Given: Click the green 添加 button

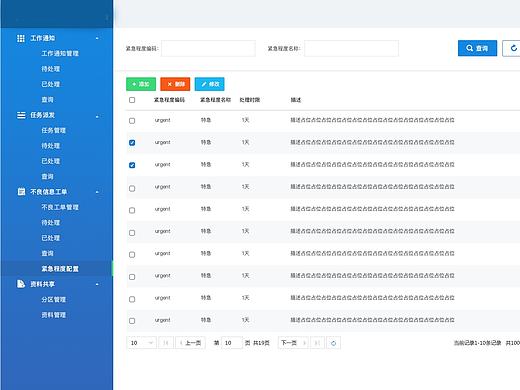Looking at the screenshot, I should [141, 84].
